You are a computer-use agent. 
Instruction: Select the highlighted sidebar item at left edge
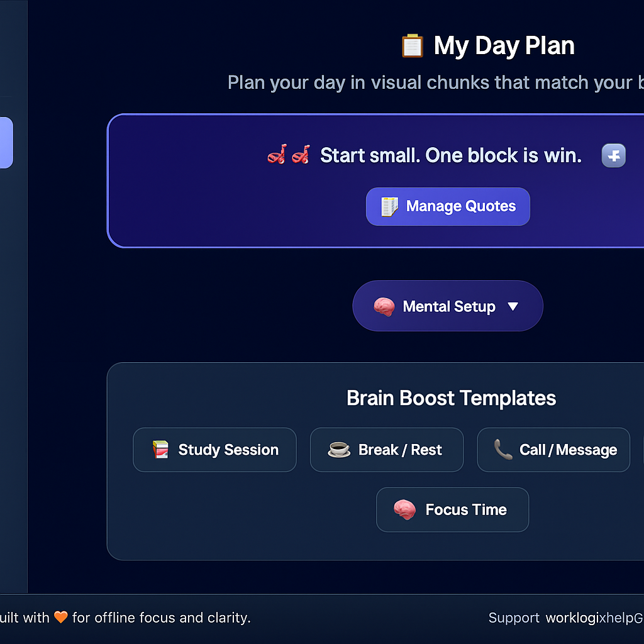(6, 143)
